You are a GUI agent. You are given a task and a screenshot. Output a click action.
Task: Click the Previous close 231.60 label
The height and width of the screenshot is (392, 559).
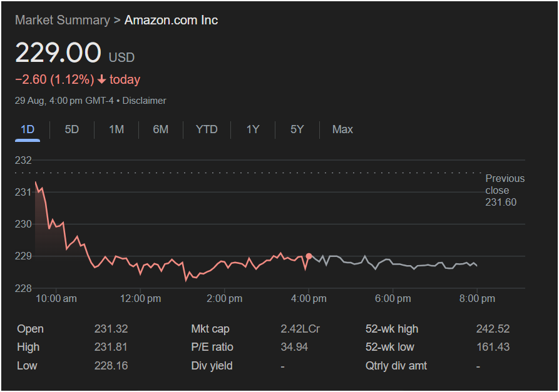point(505,190)
